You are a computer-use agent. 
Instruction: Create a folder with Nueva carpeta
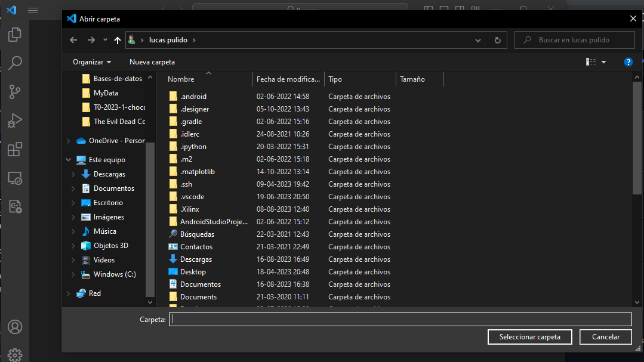click(151, 61)
